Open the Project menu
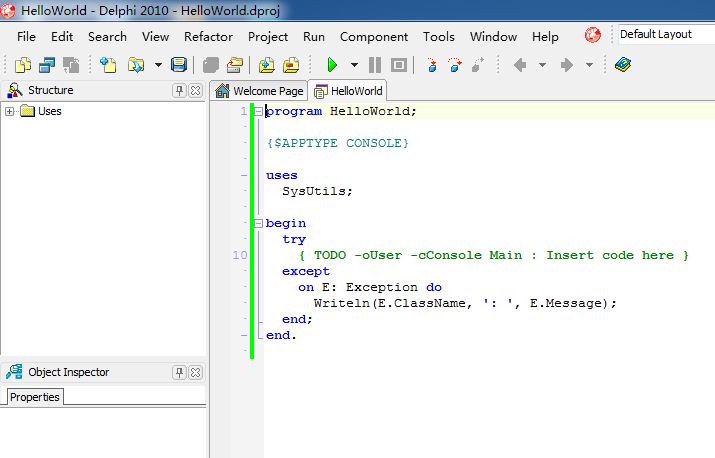The width and height of the screenshot is (715, 458). tap(268, 36)
